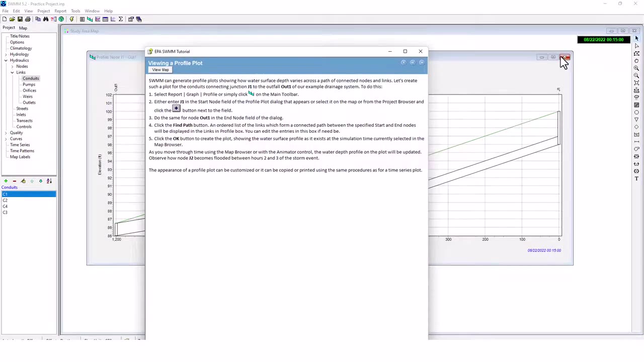Choose the vertex selection tool
The height and width of the screenshot is (362, 644).
636,46
